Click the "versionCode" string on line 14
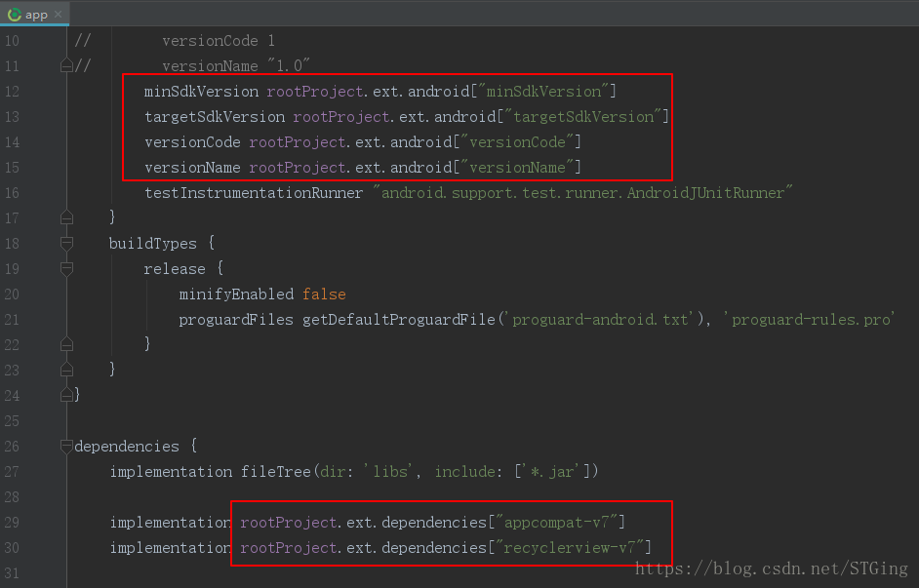This screenshot has height=588, width=919. pyautogui.click(x=517, y=141)
